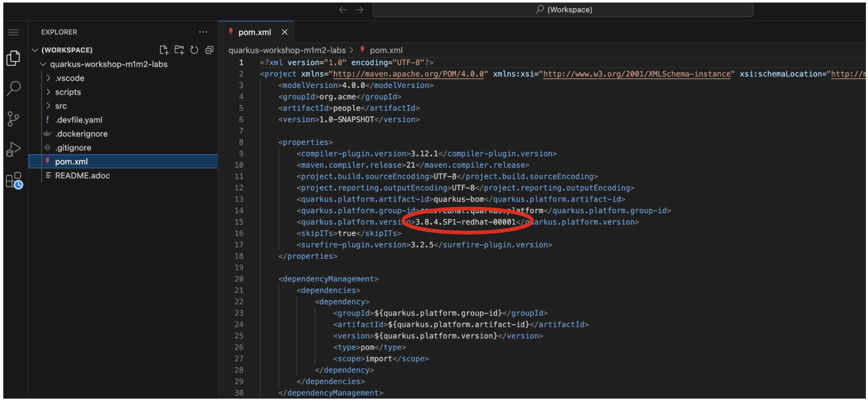Viewport: 868px width, 401px height.
Task: Click the compiler-plugin.version 3.12.1 line
Action: pyautogui.click(x=427, y=154)
